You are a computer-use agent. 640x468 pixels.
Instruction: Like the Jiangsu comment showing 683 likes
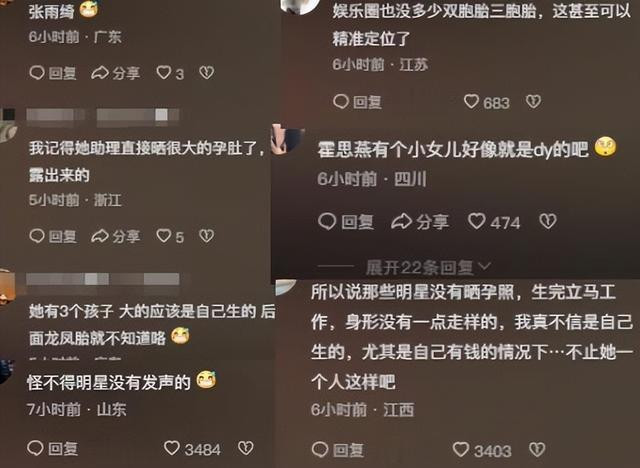471,101
